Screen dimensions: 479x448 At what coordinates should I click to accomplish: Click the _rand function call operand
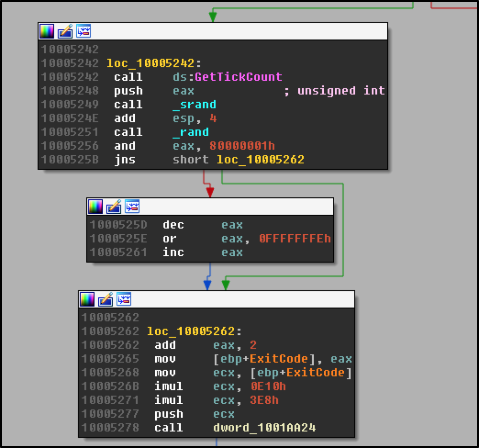190,132
